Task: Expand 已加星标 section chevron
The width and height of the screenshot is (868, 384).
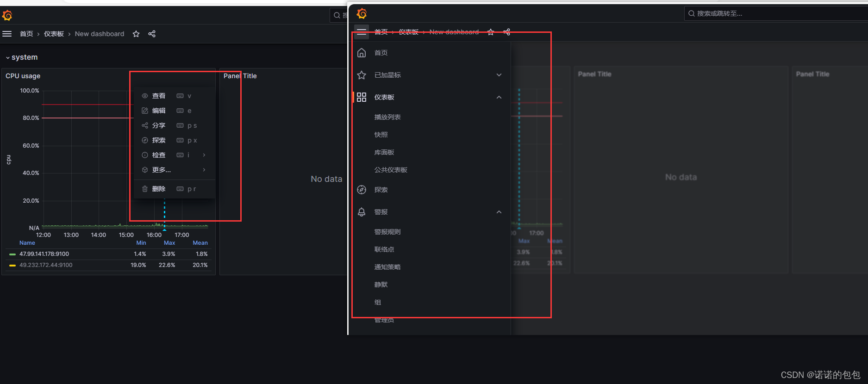Action: tap(499, 75)
